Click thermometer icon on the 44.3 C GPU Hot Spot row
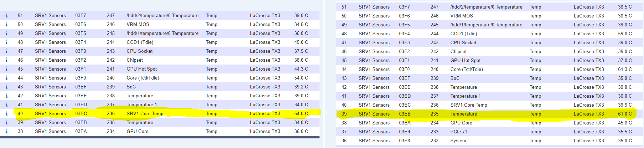Viewport: 644px width, 148px height. [x=6, y=69]
